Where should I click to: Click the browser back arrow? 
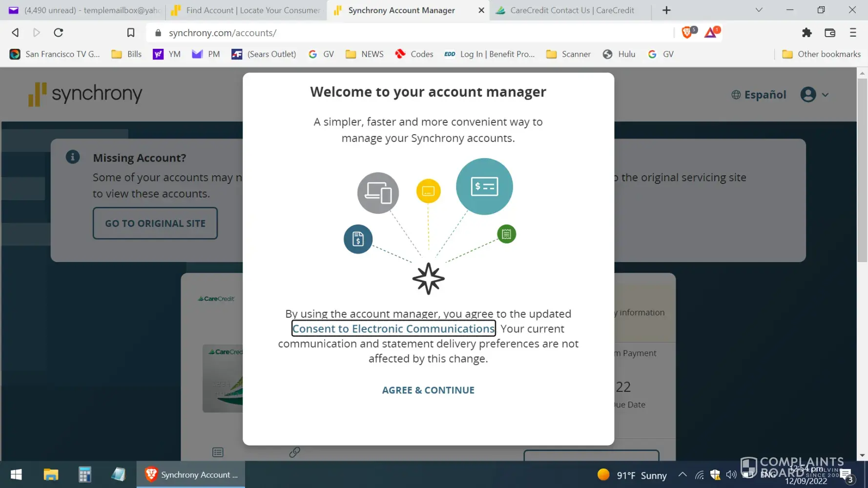click(15, 33)
